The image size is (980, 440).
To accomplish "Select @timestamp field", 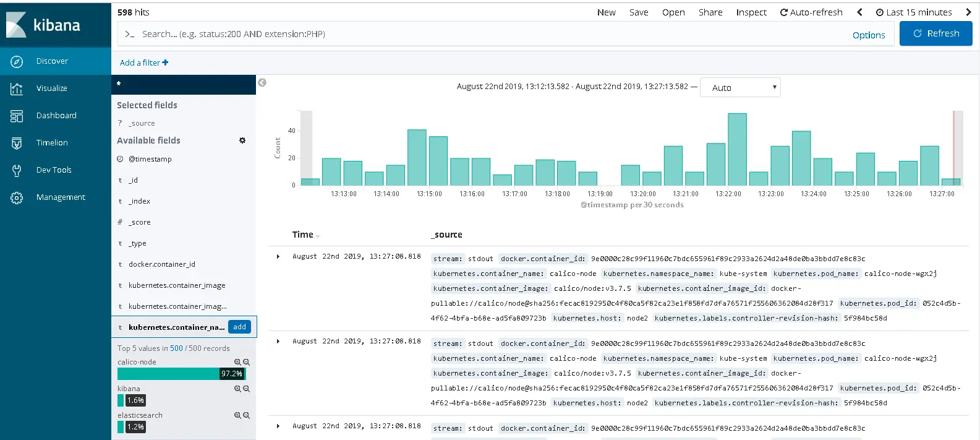I will coord(150,159).
